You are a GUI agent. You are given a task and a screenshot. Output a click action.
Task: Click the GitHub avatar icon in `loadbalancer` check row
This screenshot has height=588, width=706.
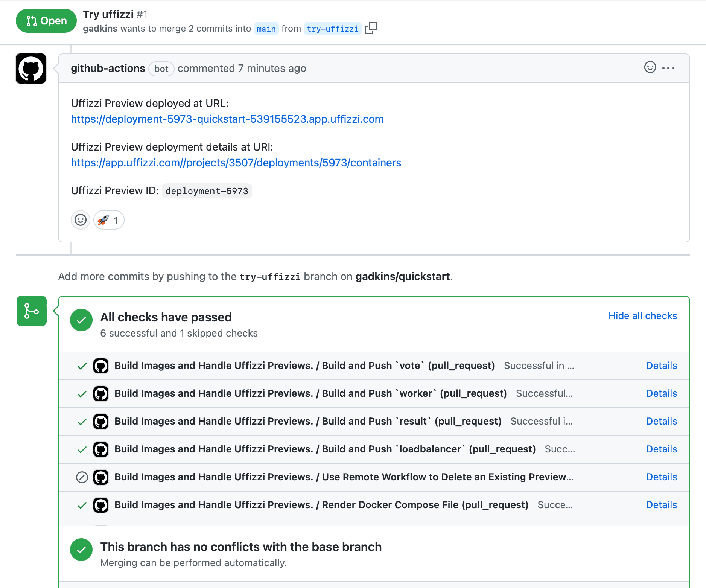tap(101, 449)
